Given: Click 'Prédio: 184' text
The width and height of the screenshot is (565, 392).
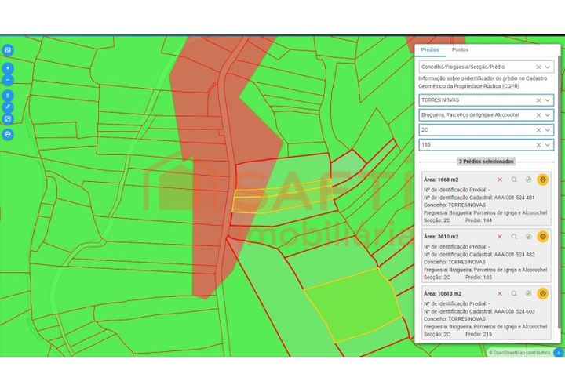Looking at the screenshot, I should 479,220.
